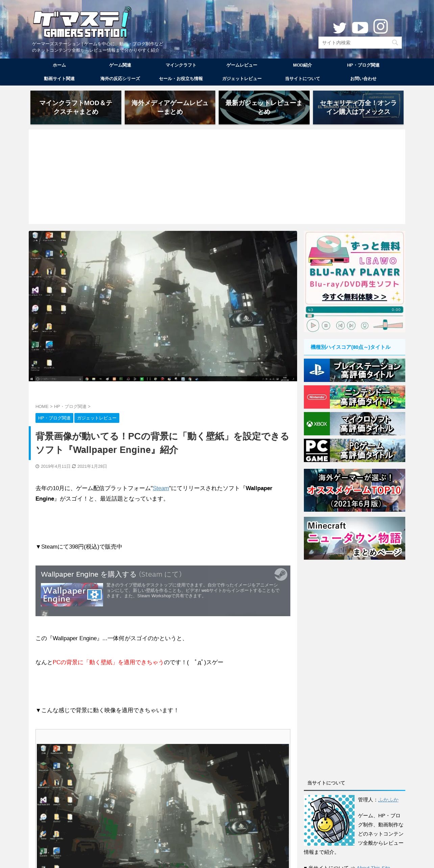Open the ゲーム関連 menu item
434x868 pixels.
point(120,65)
